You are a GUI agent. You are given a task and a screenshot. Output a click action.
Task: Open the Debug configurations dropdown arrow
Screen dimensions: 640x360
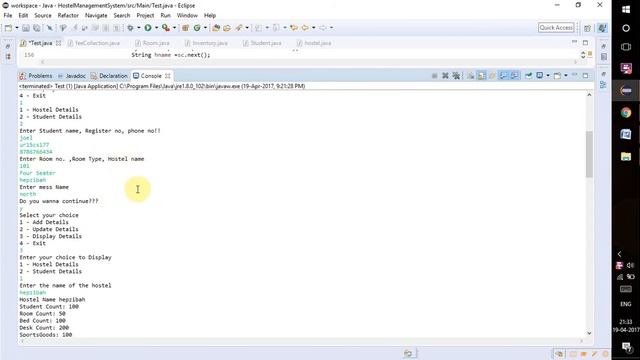139,28
